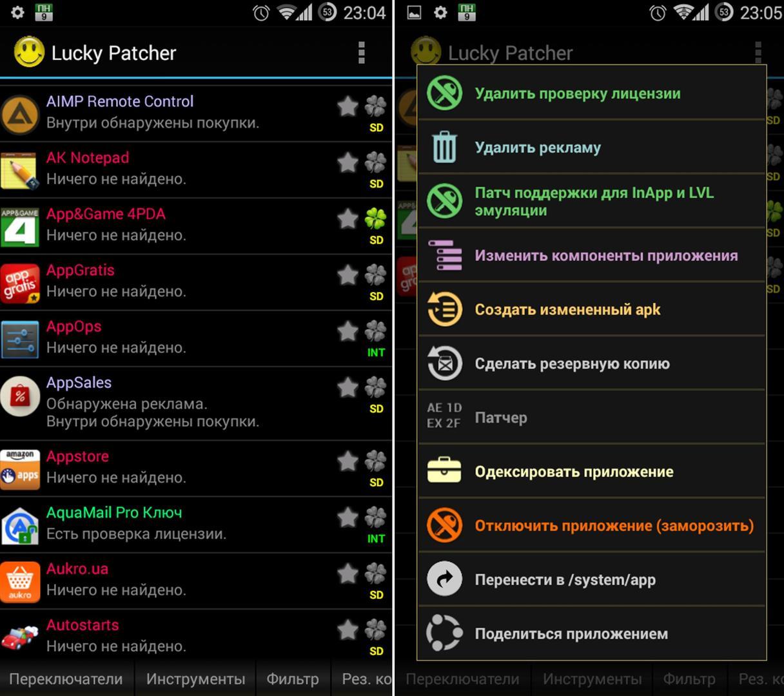Image resolution: width=784 pixels, height=696 pixels.
Task: Tap the arrow icon for move to /system/app
Action: point(444,579)
